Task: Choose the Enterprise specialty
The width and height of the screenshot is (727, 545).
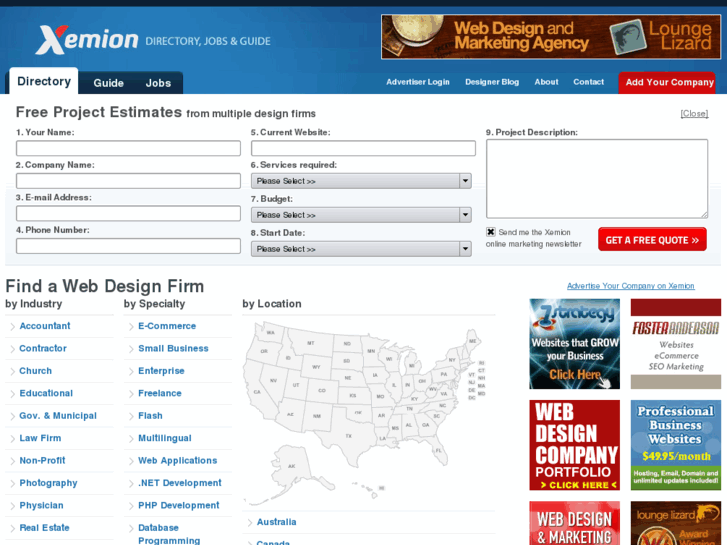Action: pyautogui.click(x=161, y=371)
